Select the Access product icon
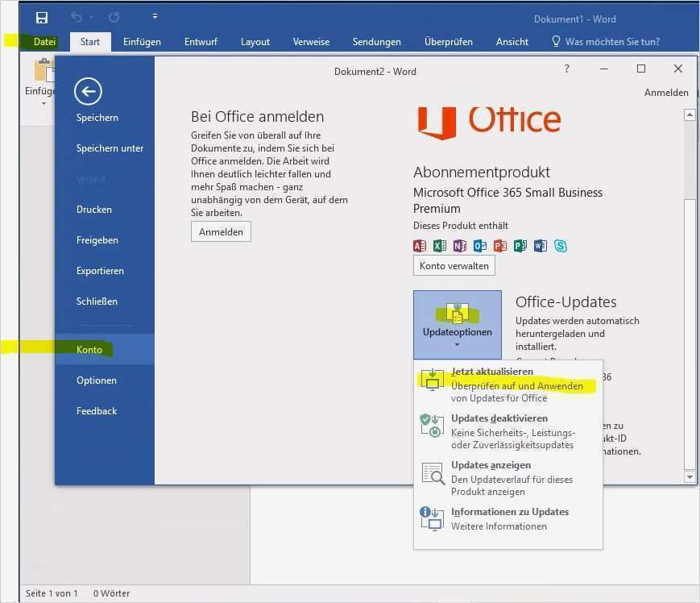 coord(419,246)
